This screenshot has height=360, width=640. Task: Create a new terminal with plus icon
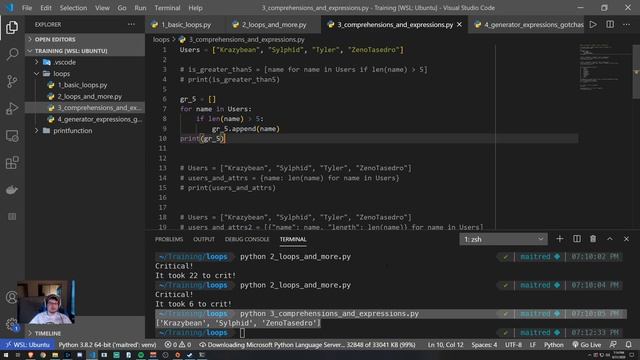[x=560, y=239]
